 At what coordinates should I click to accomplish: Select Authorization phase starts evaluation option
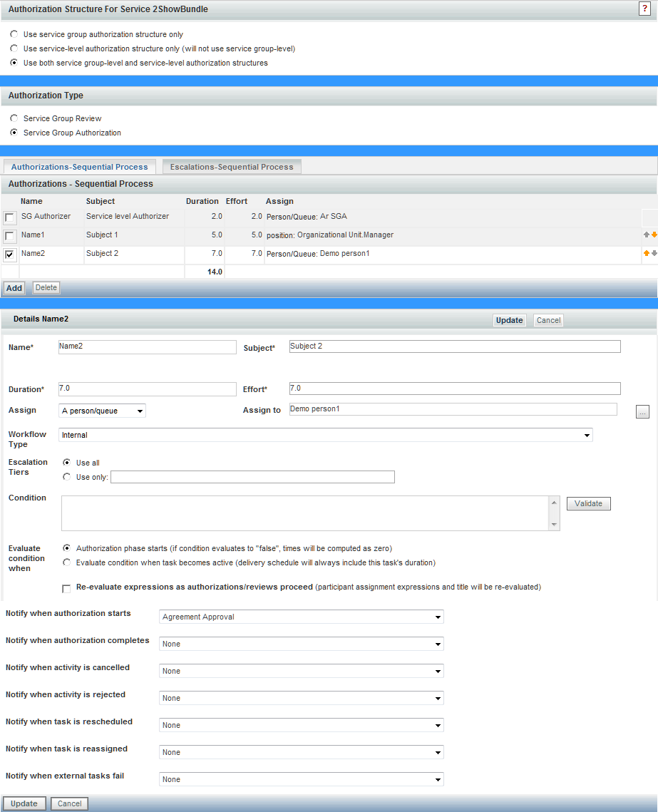click(66, 548)
